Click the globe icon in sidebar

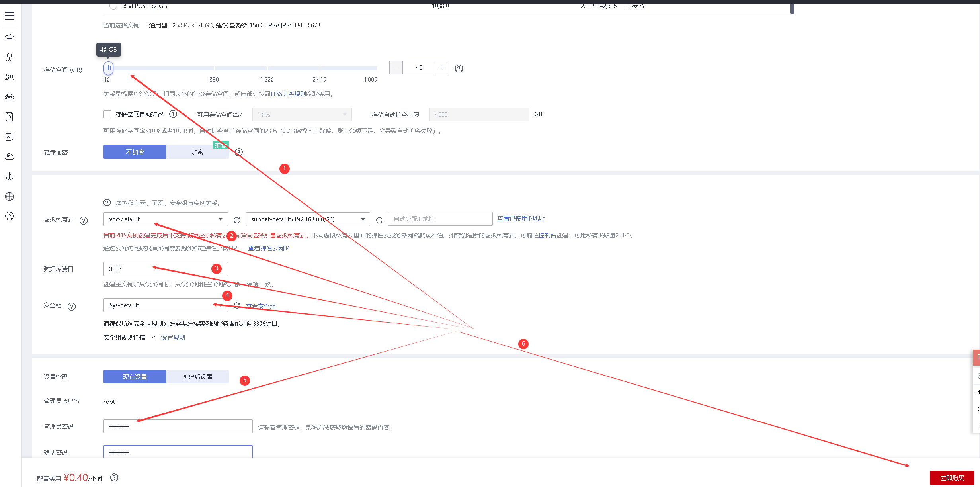pos(10,196)
